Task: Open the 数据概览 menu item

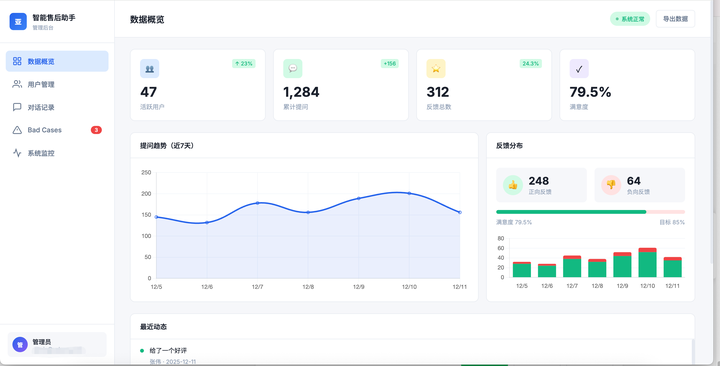Action: [57, 61]
